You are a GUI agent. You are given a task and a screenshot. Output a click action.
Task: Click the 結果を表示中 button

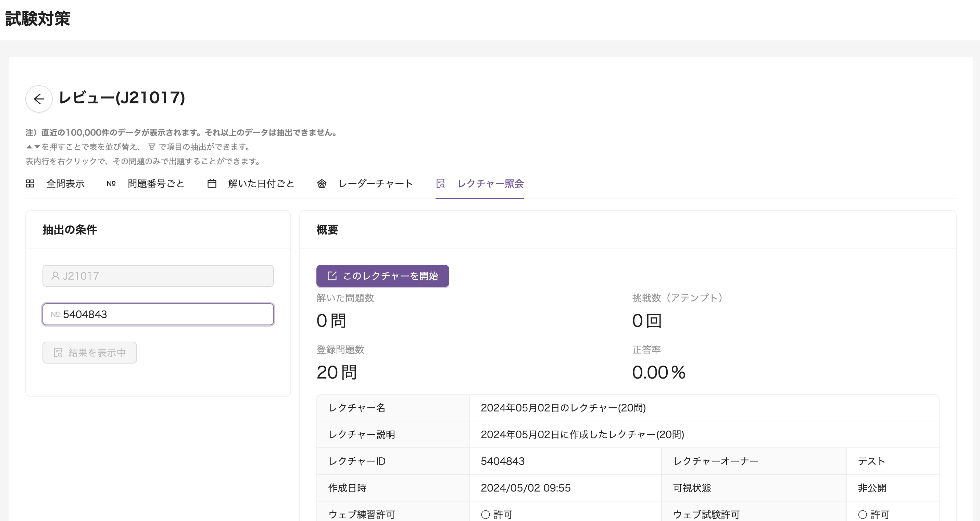click(89, 353)
